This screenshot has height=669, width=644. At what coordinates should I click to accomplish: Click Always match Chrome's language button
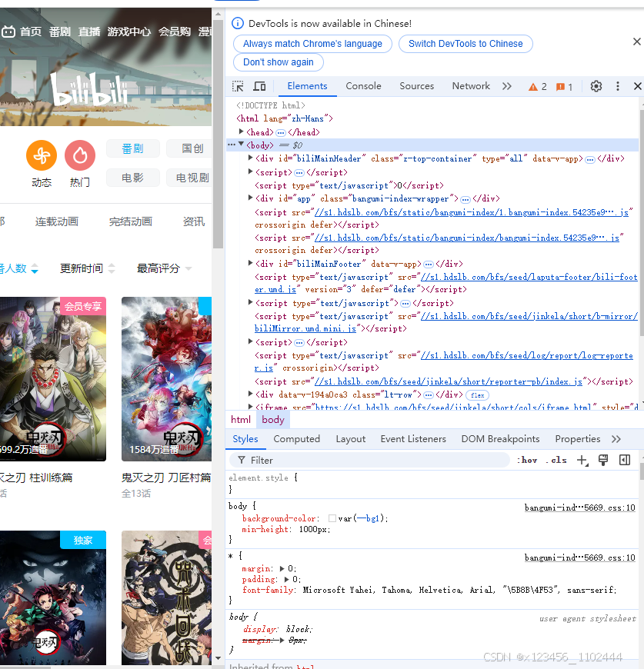312,44
